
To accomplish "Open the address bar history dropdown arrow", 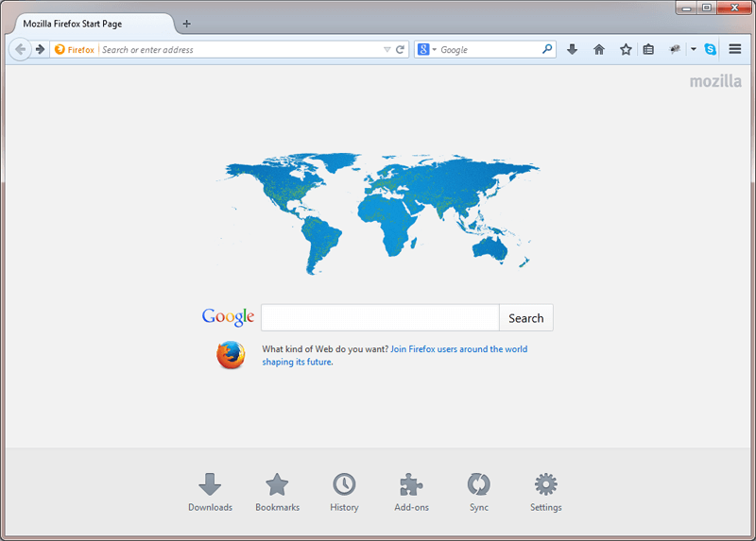I will pos(387,50).
